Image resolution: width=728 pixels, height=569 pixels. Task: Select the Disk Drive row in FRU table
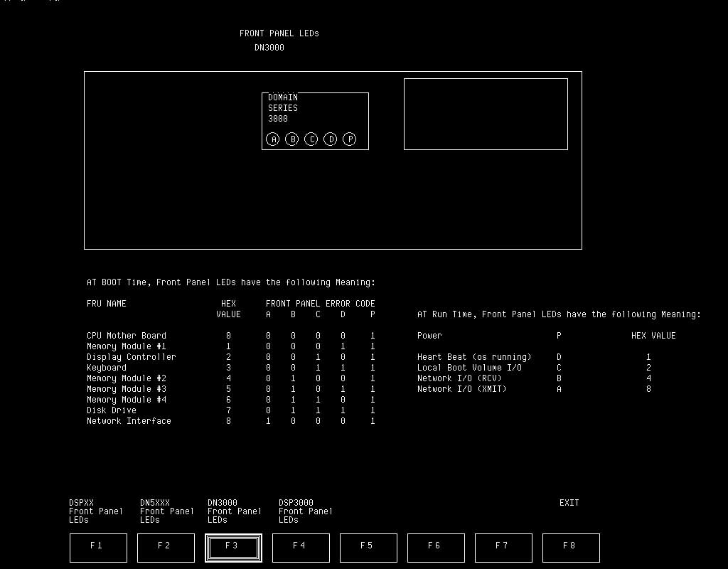point(112,410)
